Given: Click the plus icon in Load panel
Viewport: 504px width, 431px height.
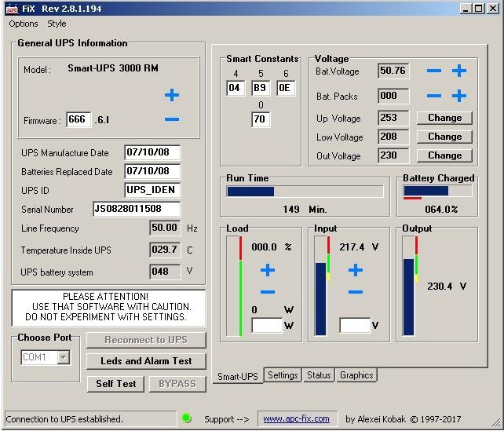Looking at the screenshot, I should coord(268,271).
